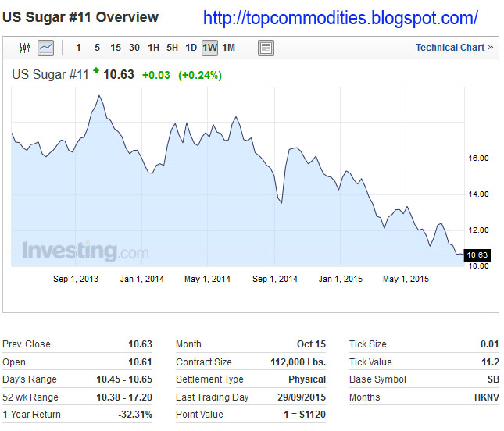
Task: Open the news/table layout icon
Action: (x=266, y=48)
